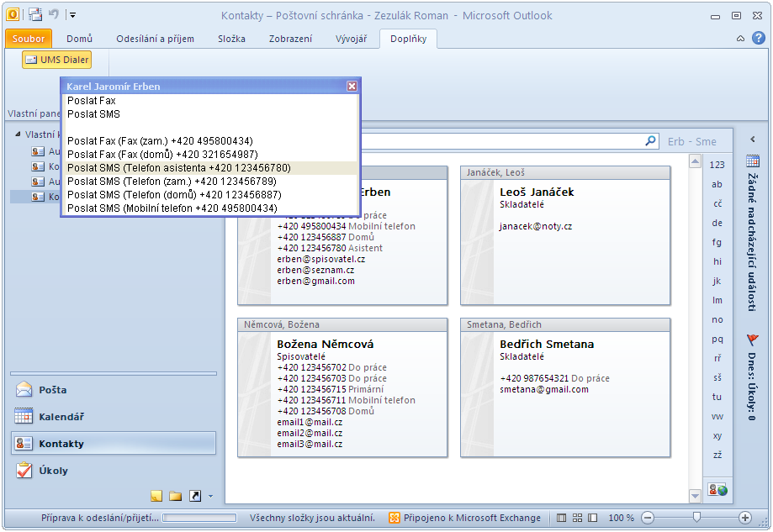
Task: Switch to Normal view in status bar
Action: tap(561, 518)
